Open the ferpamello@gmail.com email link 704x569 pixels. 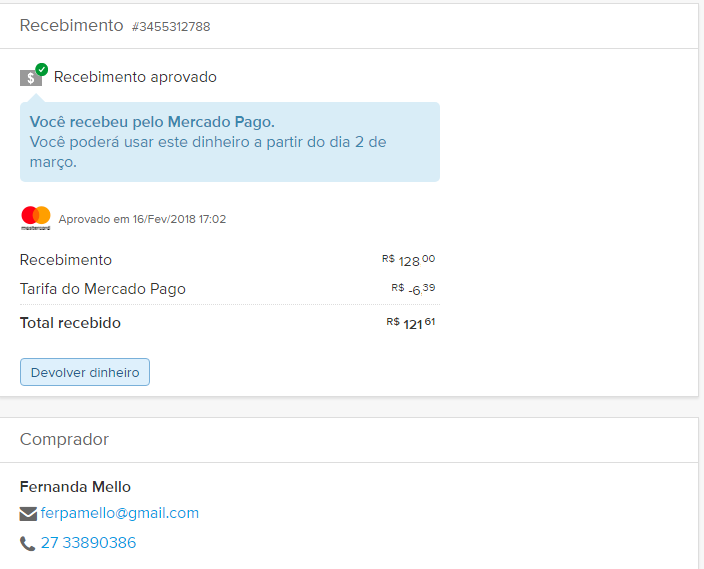coord(119,513)
